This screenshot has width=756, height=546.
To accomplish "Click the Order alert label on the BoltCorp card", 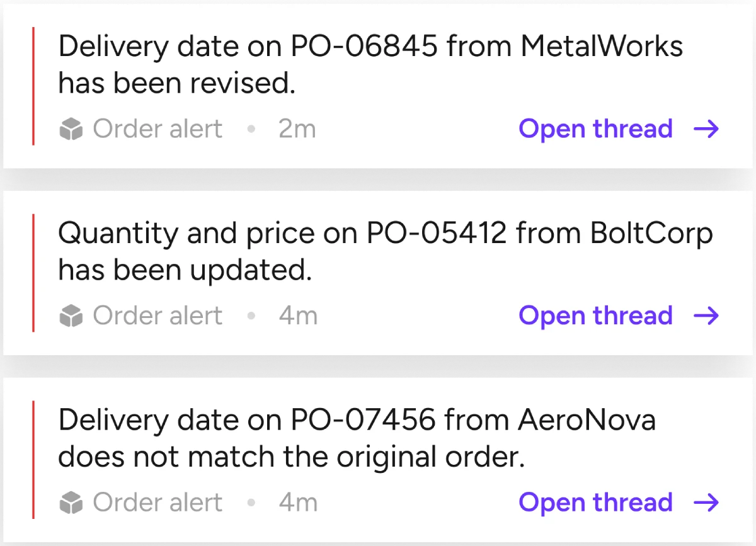I will pyautogui.click(x=157, y=316).
